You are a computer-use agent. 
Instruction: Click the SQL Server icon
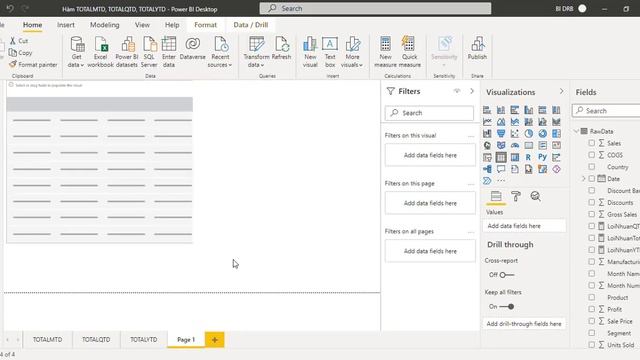[149, 52]
